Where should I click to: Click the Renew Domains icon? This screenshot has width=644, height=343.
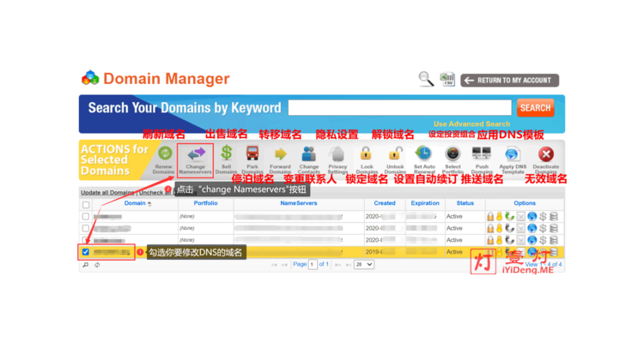point(165,153)
